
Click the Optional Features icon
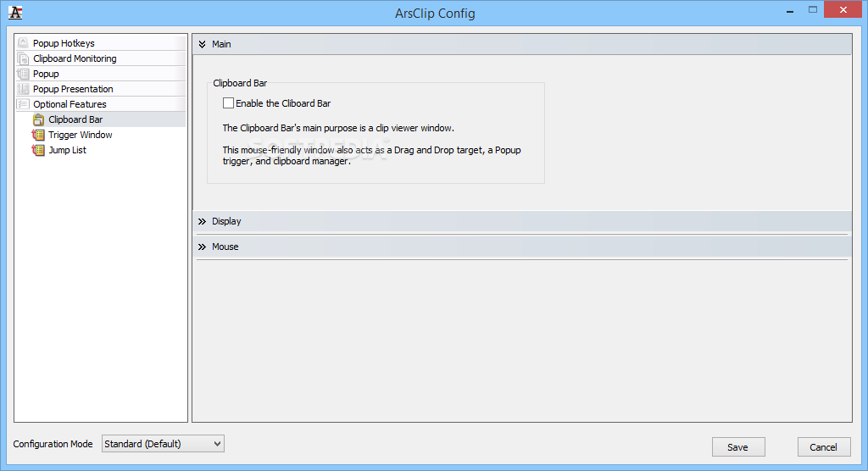click(23, 104)
